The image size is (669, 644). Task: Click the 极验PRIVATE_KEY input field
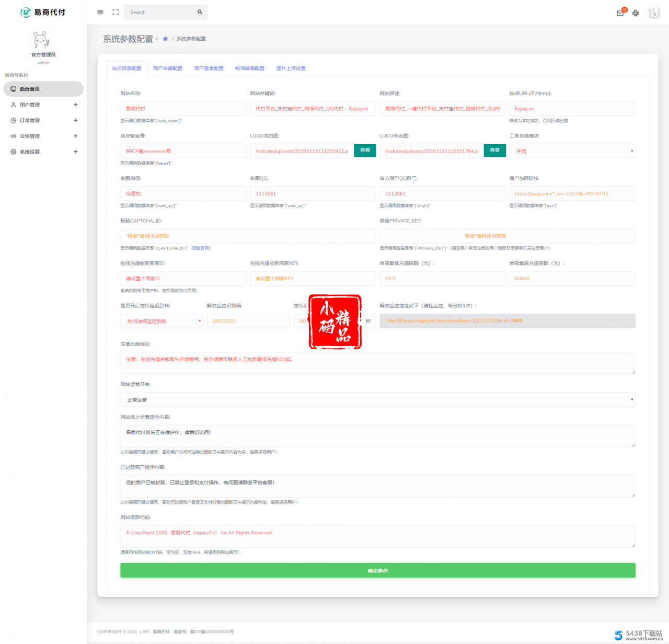coord(507,236)
